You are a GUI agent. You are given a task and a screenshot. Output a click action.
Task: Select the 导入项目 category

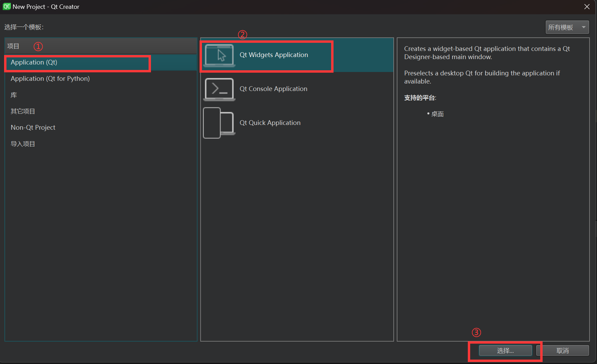pos(23,144)
